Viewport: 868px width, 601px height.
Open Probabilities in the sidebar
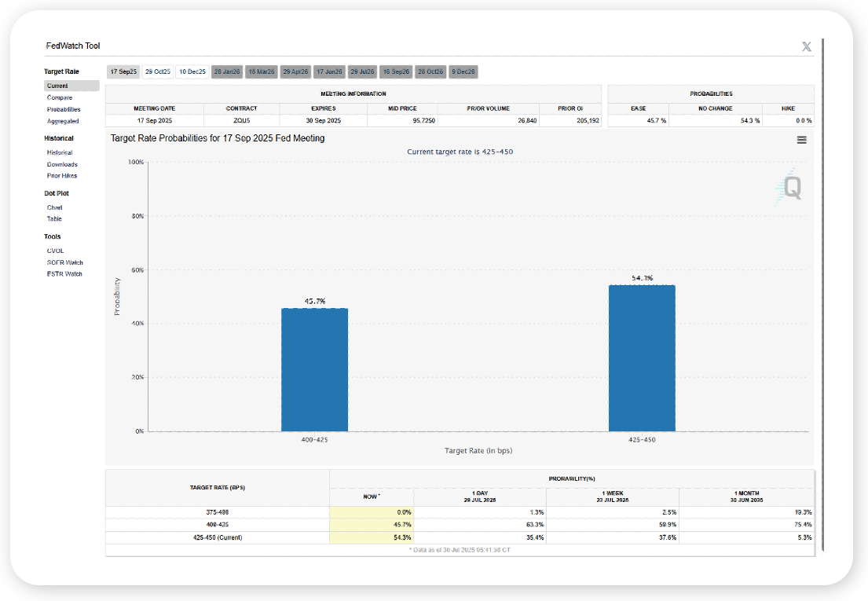(x=64, y=109)
